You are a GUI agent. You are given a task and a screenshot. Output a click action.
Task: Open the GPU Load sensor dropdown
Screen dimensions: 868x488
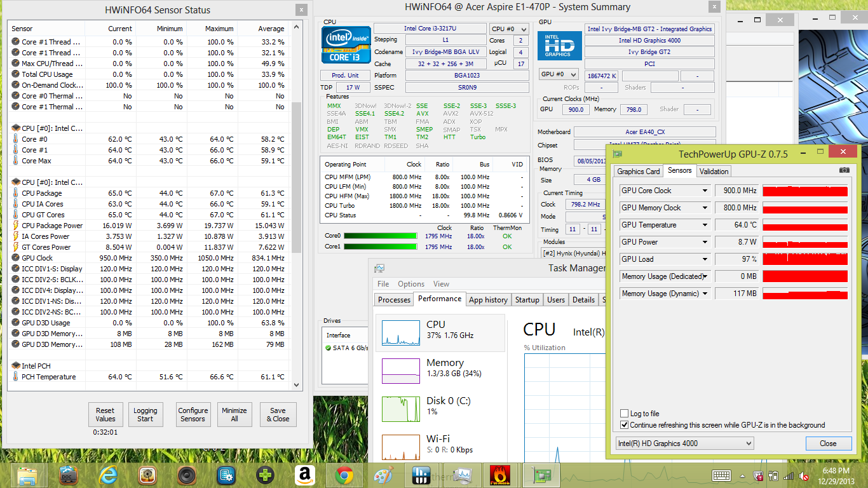pyautogui.click(x=704, y=259)
